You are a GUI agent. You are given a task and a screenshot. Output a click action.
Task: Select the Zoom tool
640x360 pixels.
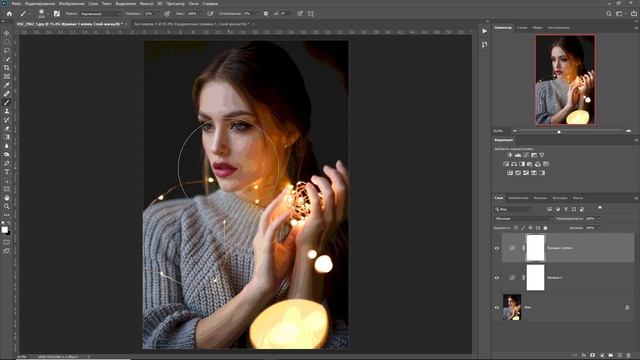pyautogui.click(x=7, y=207)
